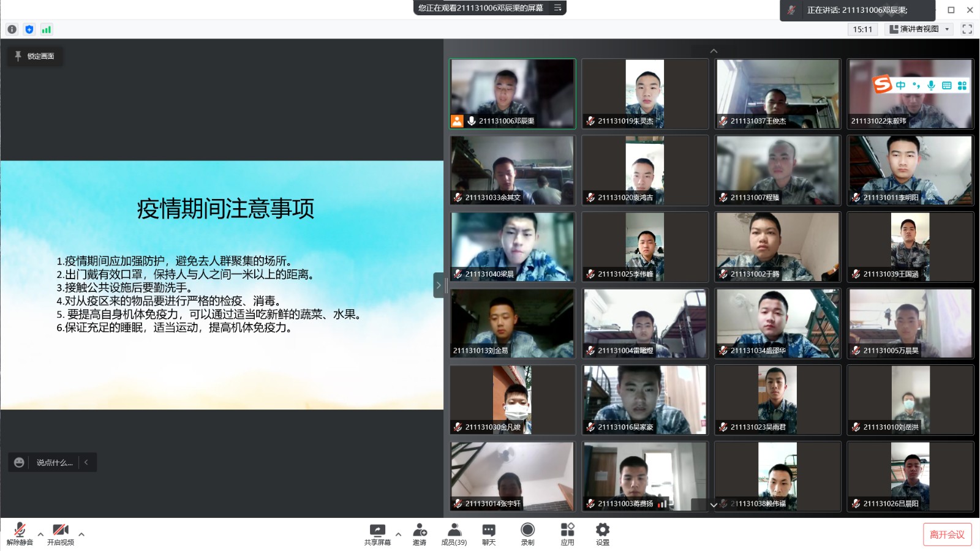Viewport: 980px width, 551px height.
Task: Click the 说点什么 reaction input
Action: click(x=54, y=463)
